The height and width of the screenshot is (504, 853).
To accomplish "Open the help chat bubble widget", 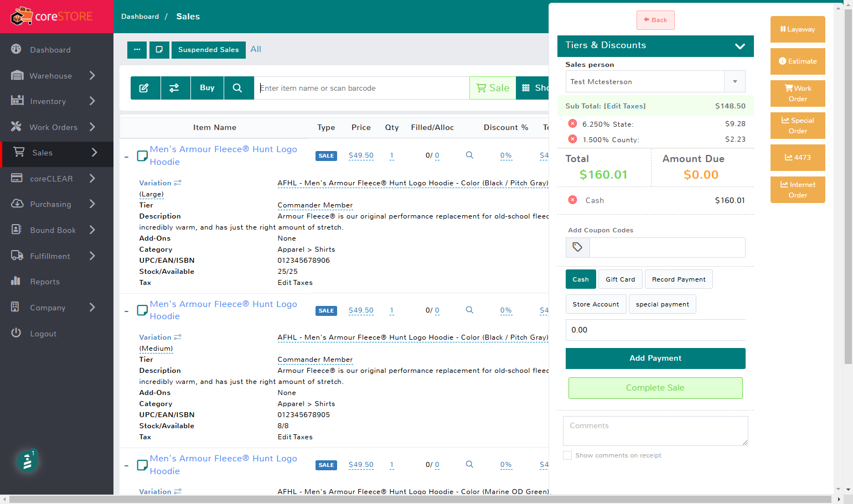I will coord(27,461).
